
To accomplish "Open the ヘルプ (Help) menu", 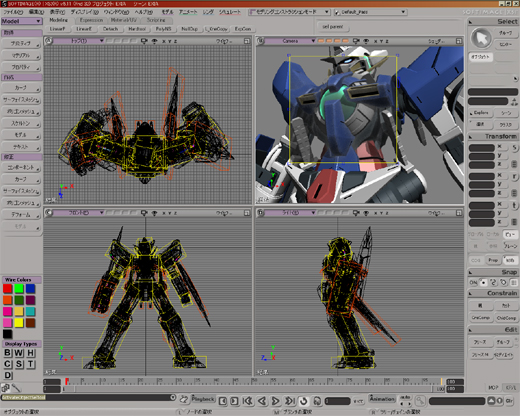I will click(144, 12).
